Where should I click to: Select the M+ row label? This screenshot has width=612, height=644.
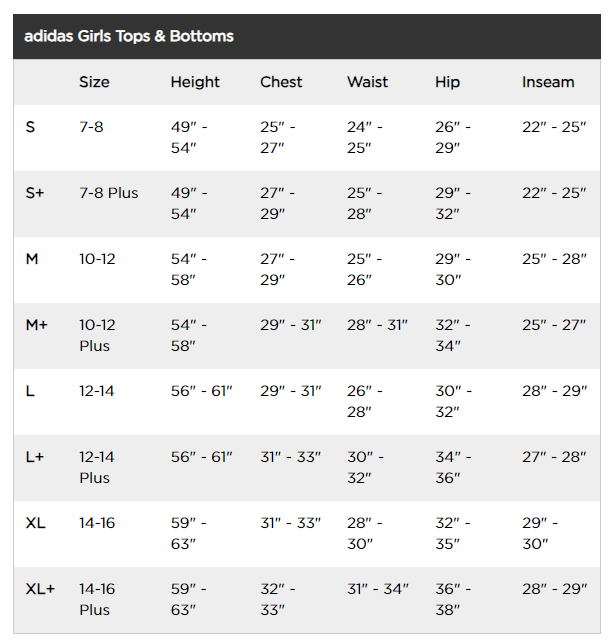(x=37, y=325)
